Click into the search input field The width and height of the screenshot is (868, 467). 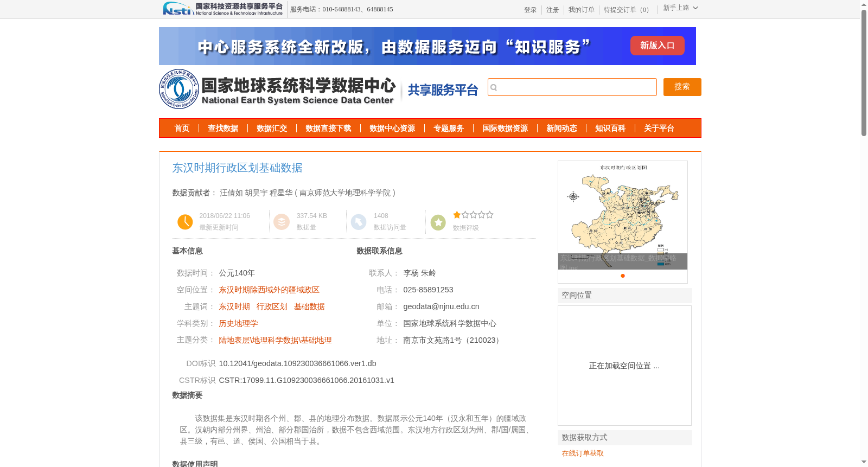pos(572,87)
